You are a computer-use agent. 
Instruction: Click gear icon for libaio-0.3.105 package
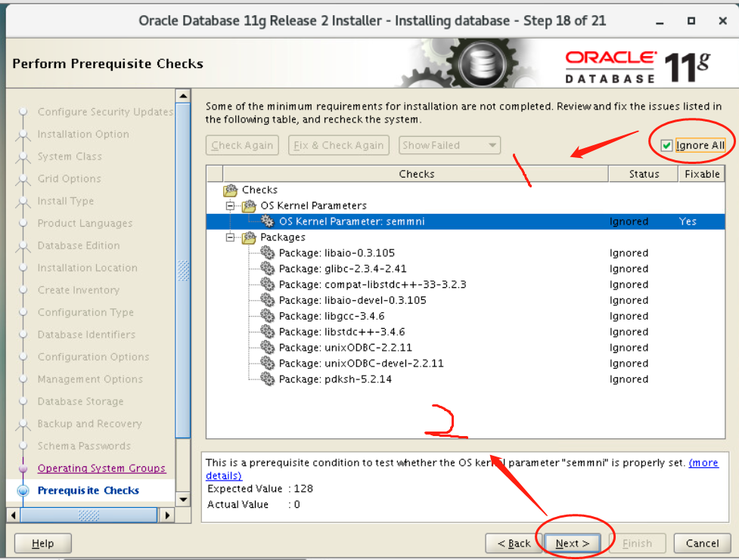pyautogui.click(x=267, y=253)
